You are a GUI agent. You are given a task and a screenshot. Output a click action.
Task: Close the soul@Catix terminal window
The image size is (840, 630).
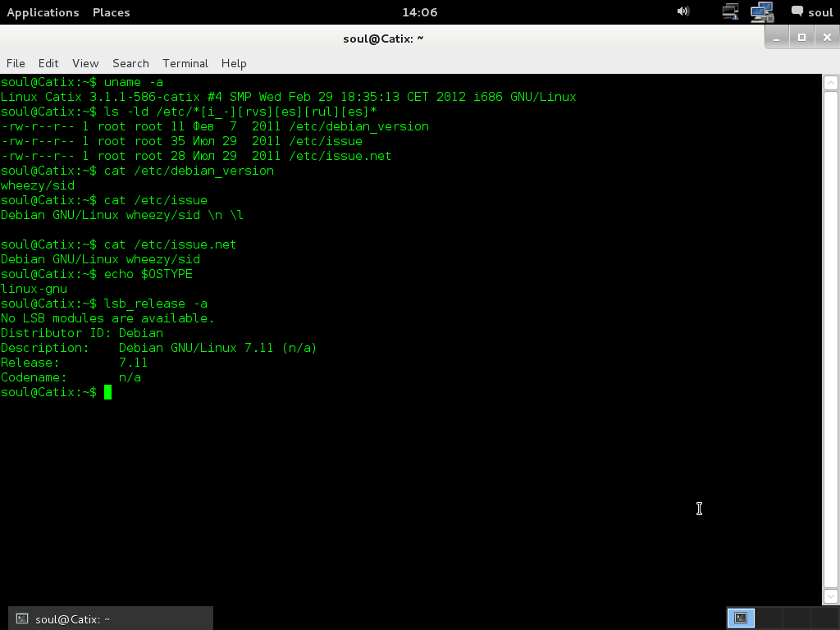tap(827, 38)
